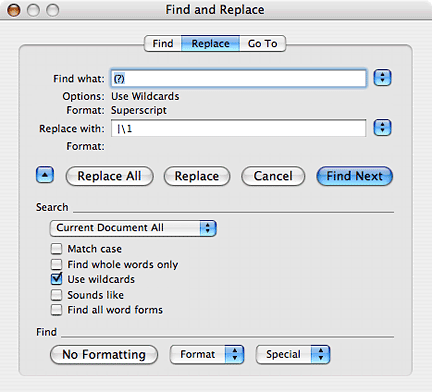This screenshot has width=432, height=392.
Task: Click the Replace with text field
Action: [238, 128]
